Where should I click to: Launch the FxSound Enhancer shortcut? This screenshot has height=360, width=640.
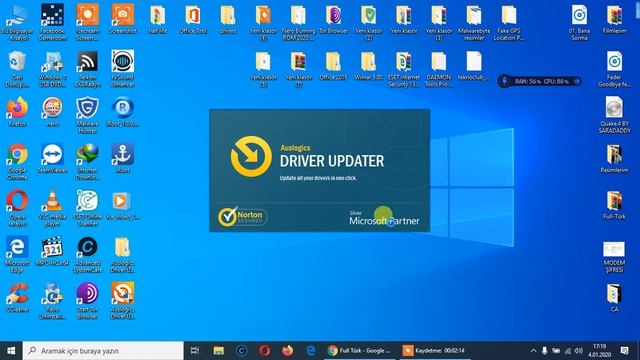(122, 69)
